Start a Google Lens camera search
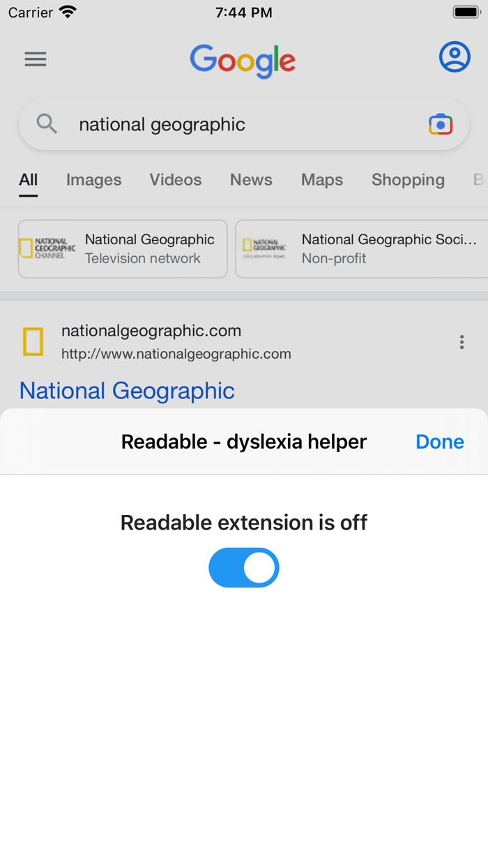This screenshot has height=868, width=488. [x=440, y=124]
